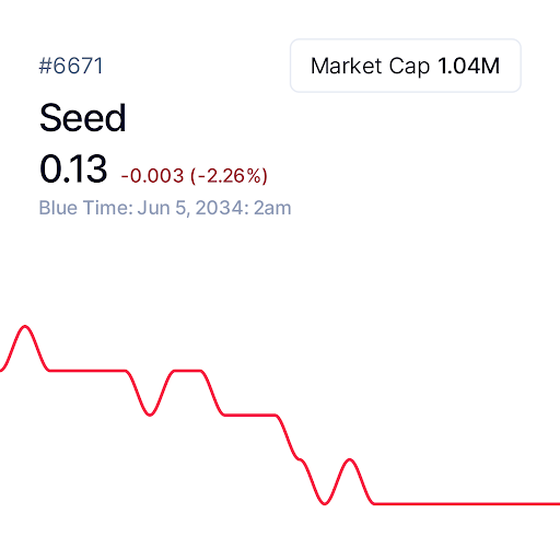Open the Market Cap 1.04M button
Screen dimensions: 560x560
click(405, 66)
